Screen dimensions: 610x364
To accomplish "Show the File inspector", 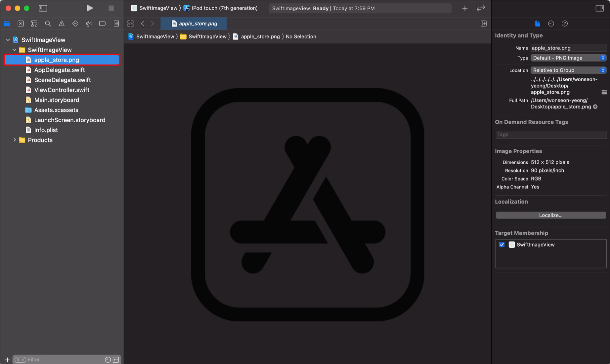I will pyautogui.click(x=537, y=23).
